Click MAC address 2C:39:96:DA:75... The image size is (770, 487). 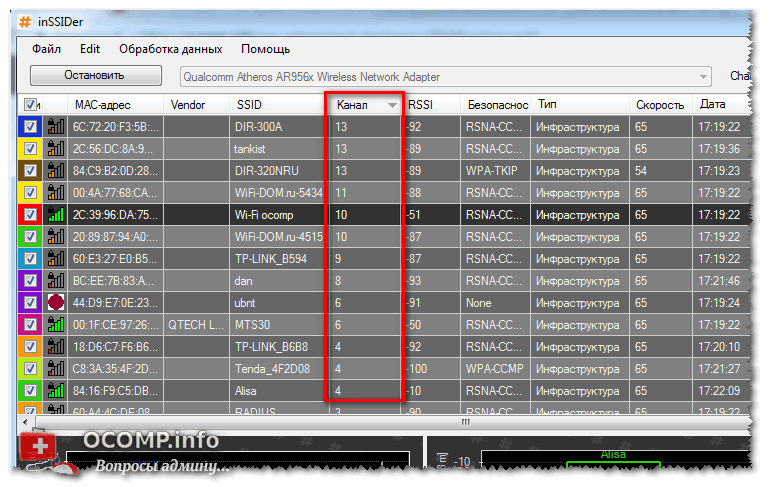click(x=115, y=215)
